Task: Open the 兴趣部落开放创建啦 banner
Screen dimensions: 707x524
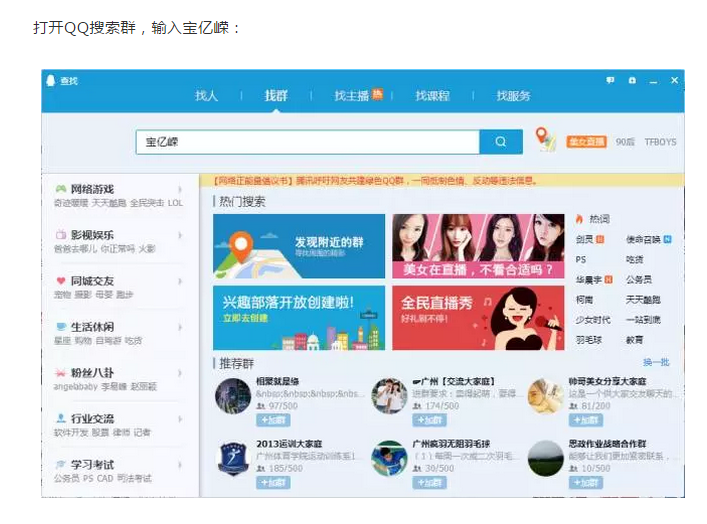Action: pyautogui.click(x=299, y=318)
